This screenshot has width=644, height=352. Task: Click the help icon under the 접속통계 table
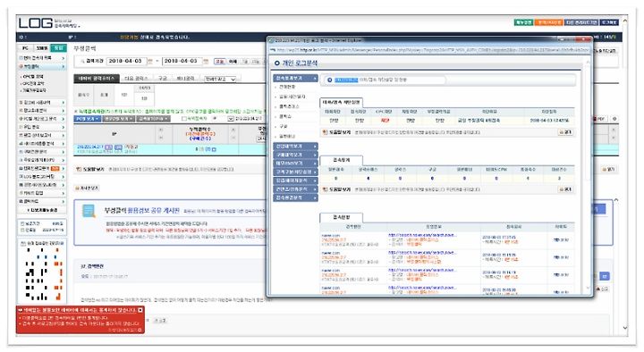(x=325, y=189)
